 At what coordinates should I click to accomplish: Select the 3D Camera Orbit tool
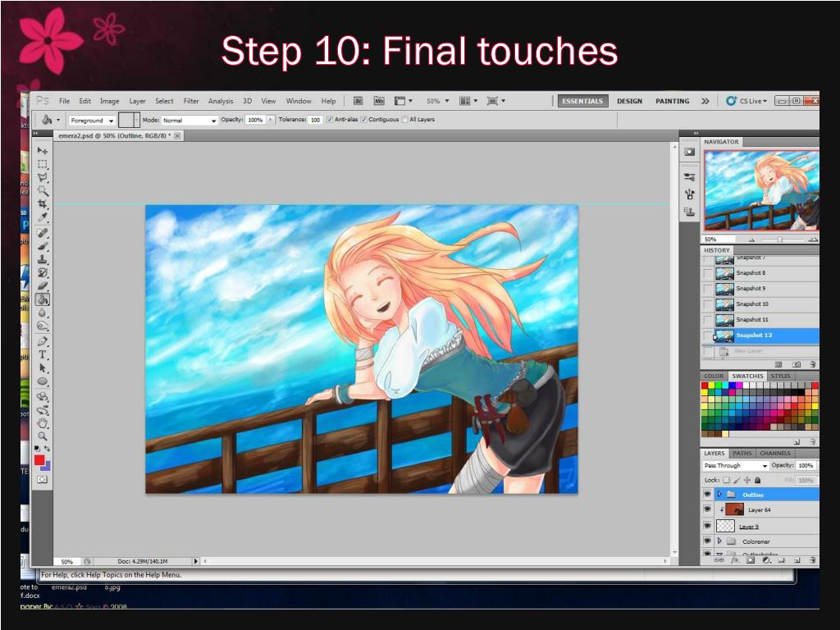point(43,410)
